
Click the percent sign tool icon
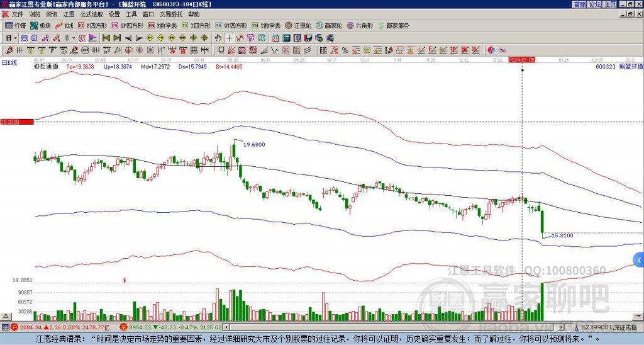click(x=345, y=50)
